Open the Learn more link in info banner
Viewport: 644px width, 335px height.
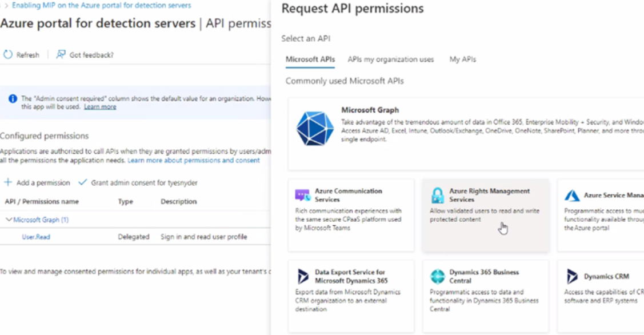click(100, 106)
